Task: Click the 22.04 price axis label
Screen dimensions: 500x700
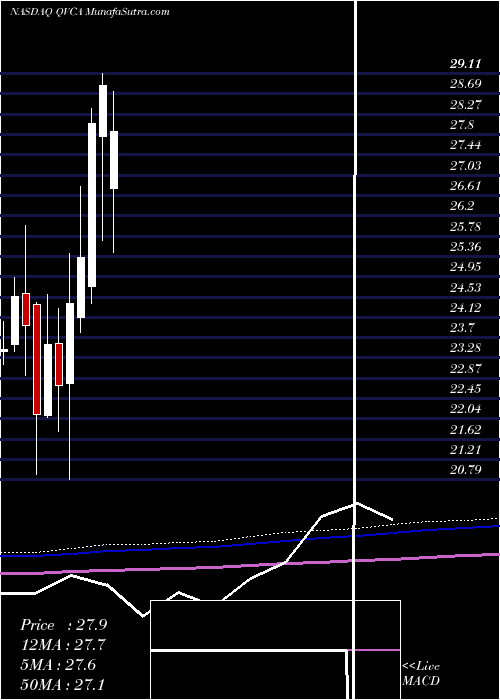Action: coord(465,410)
